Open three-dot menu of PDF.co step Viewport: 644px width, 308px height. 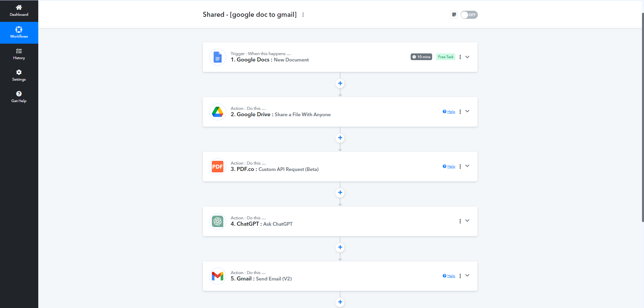(x=460, y=167)
